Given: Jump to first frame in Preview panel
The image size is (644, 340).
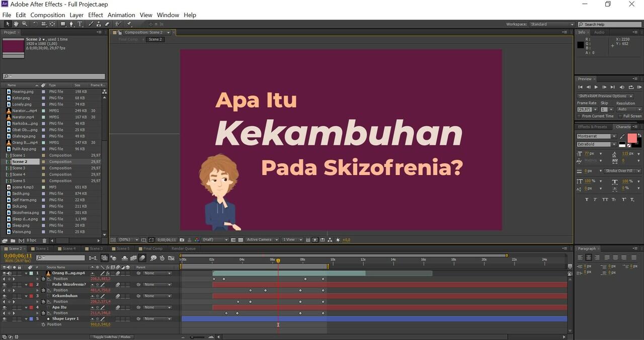Looking at the screenshot, I should (x=580, y=87).
